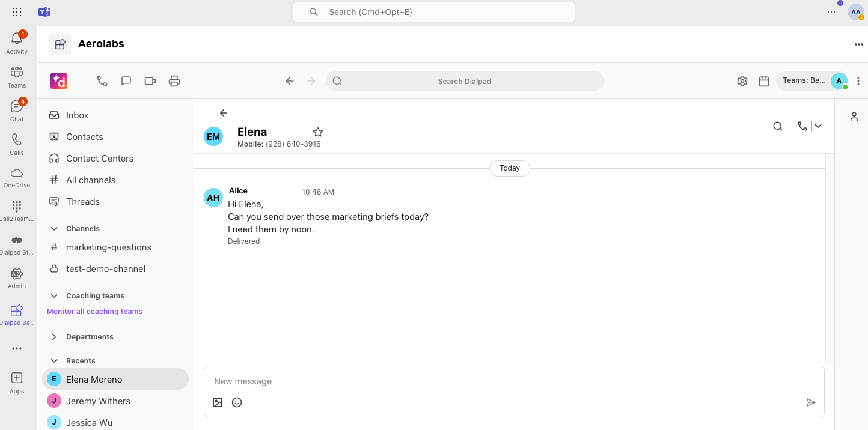Open Dialpad settings gear
Viewport: 868px width, 430px height.
point(742,81)
